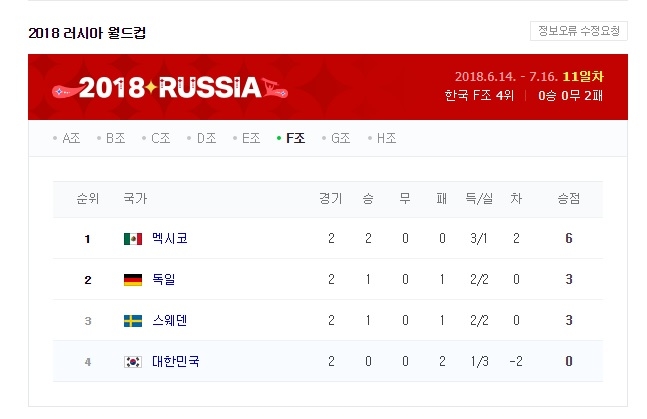Switch to the A조 group tab

(67, 138)
